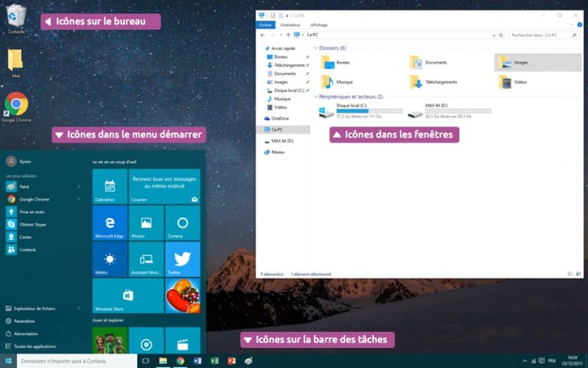Click the Windows Start button
Screen dimensions: 588x368
(8, 361)
